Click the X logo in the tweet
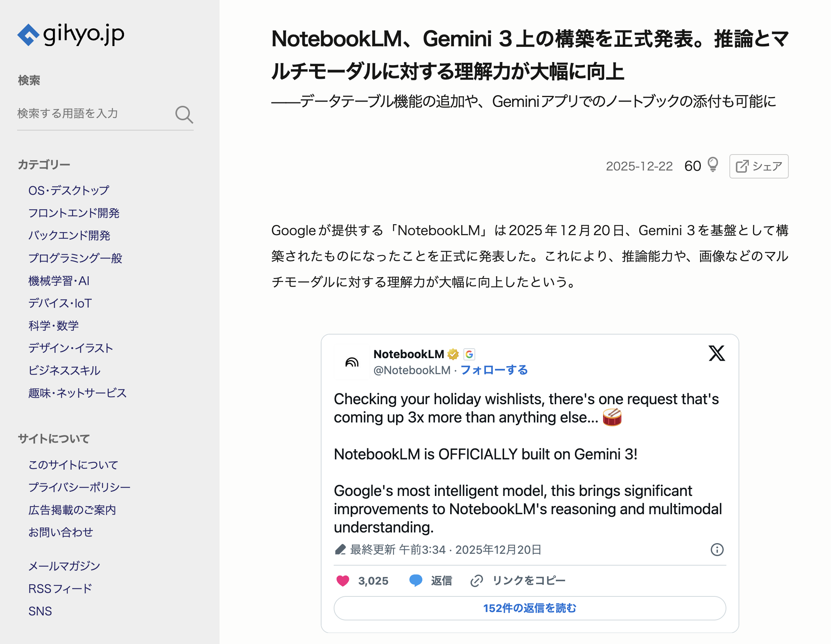This screenshot has height=644, width=831. (x=716, y=353)
